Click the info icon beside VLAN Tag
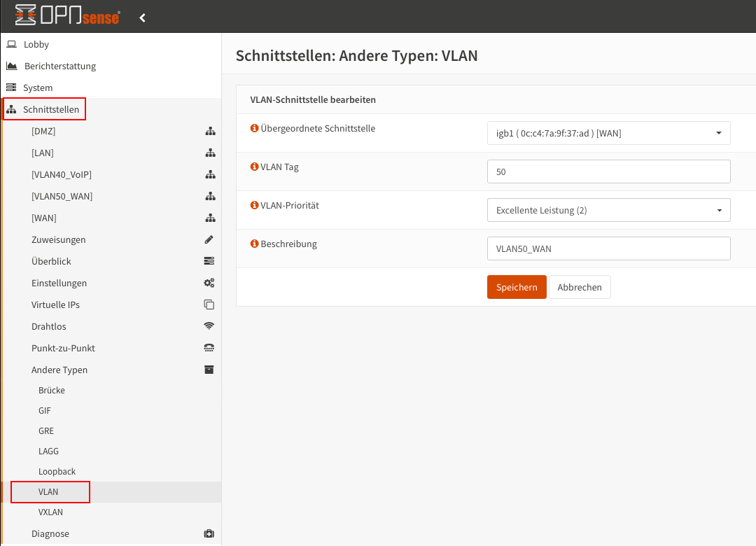 255,167
